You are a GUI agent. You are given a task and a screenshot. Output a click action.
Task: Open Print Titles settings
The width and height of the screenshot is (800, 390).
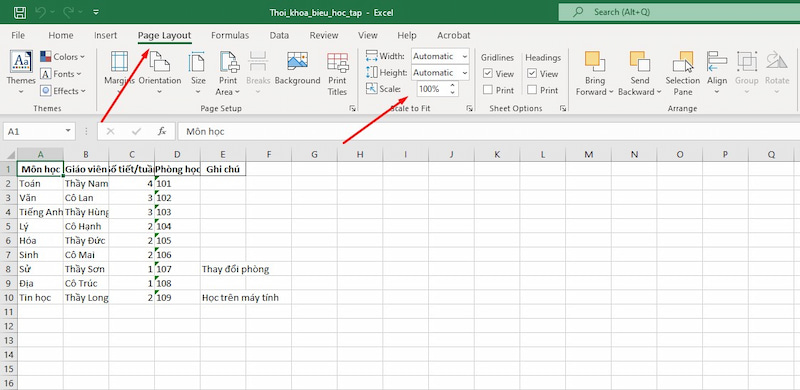pos(337,73)
